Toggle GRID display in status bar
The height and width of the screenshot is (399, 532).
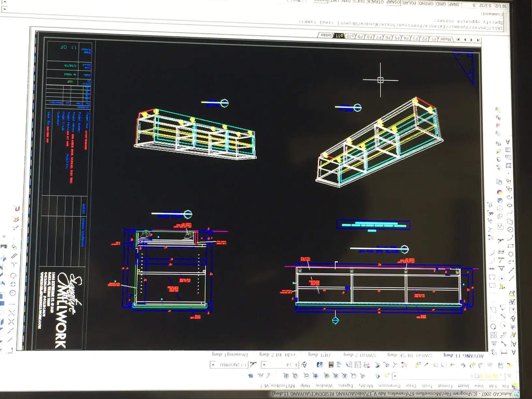(441, 4)
